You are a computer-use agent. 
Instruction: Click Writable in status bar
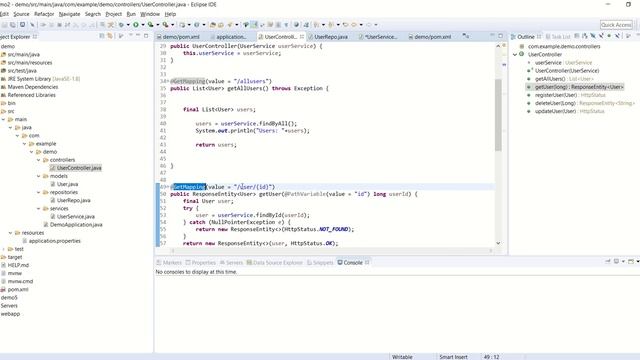tap(402, 357)
